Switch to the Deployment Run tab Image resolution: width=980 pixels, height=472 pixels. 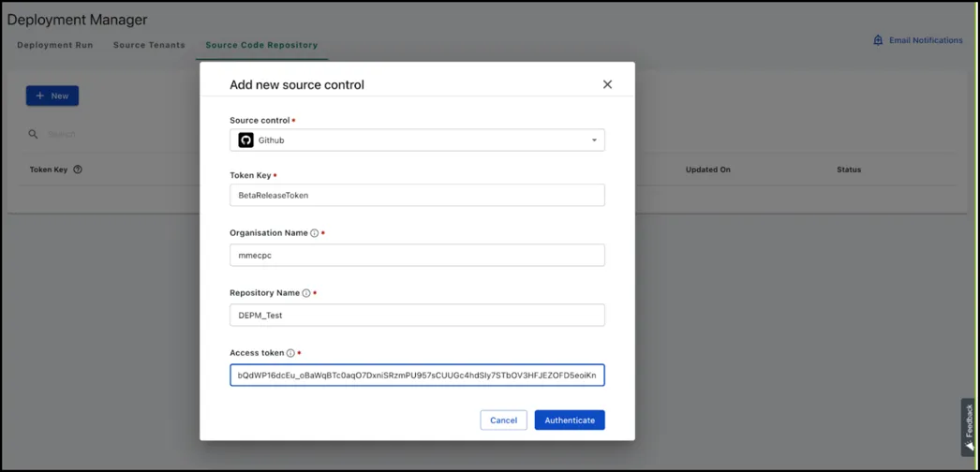[x=55, y=45]
